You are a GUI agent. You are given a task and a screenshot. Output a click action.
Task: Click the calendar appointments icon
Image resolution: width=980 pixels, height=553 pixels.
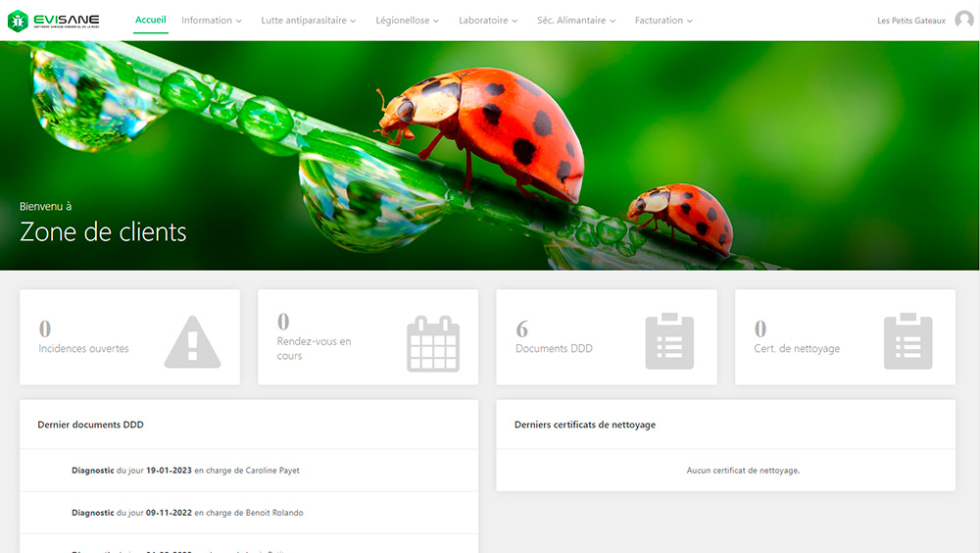click(x=432, y=343)
